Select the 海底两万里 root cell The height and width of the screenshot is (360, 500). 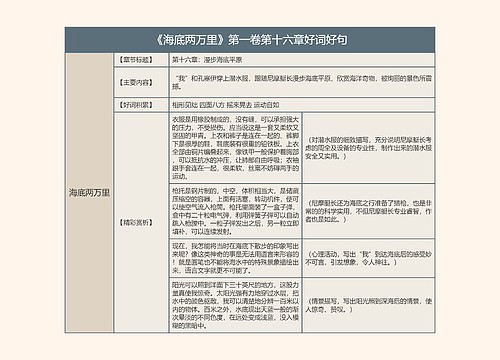(x=89, y=193)
